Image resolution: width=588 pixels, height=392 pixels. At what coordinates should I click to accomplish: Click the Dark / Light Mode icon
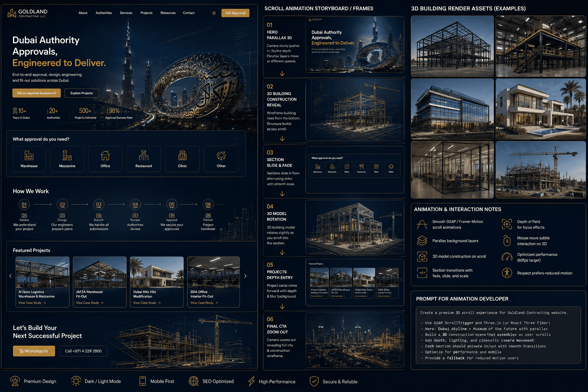(x=76, y=381)
